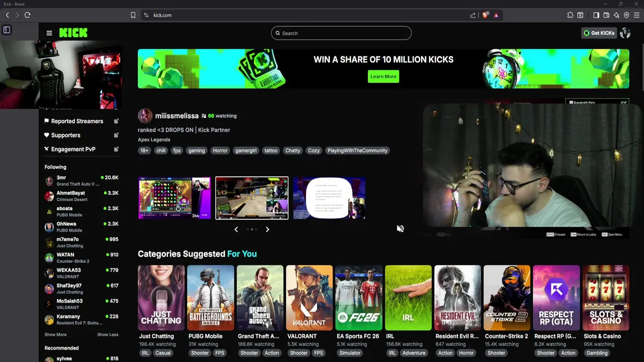Reload the kick.com page

pos(27,15)
